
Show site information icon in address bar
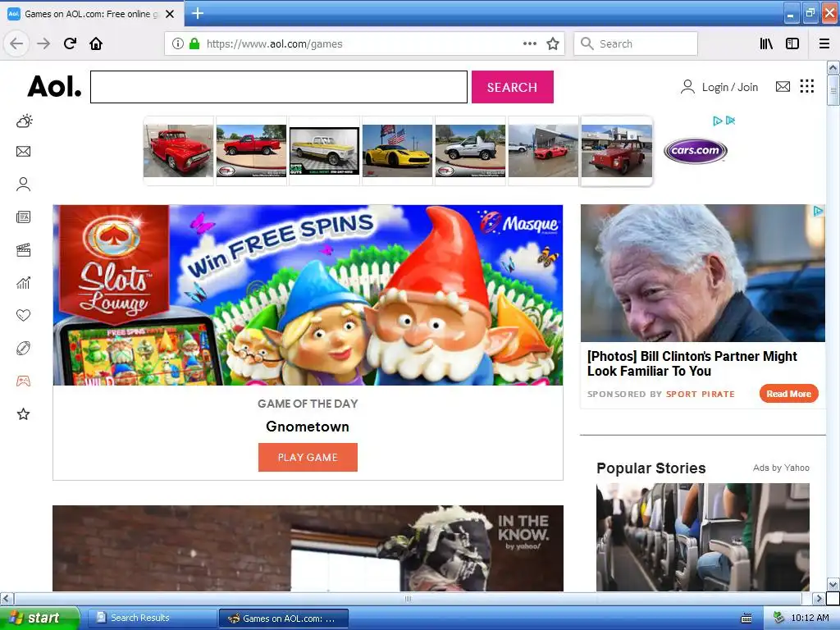[x=178, y=43]
